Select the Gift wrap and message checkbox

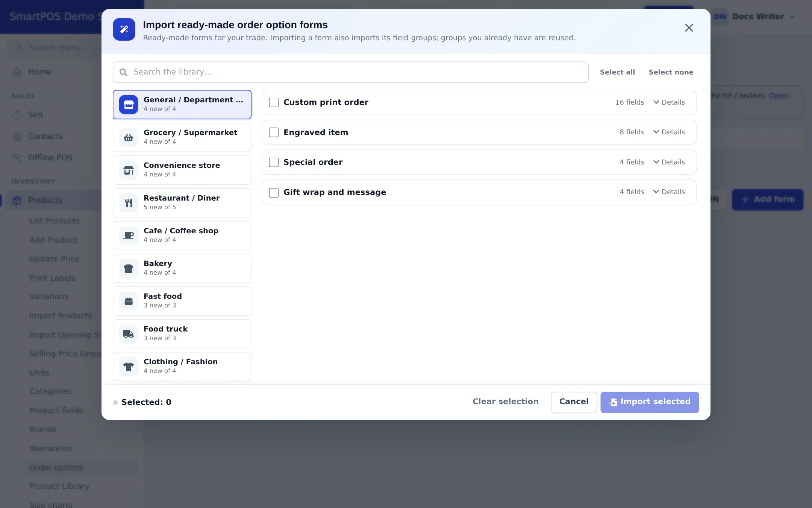[274, 192]
